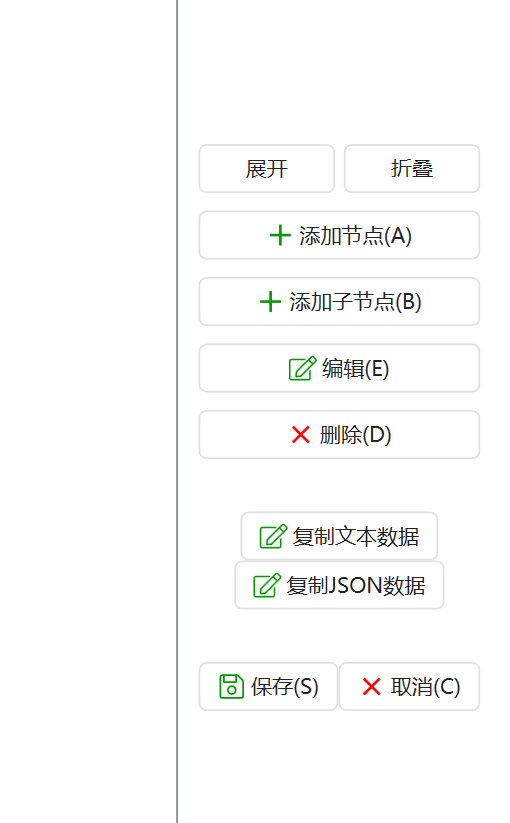Cancel changes via the 取消(C) text

pos(426,687)
